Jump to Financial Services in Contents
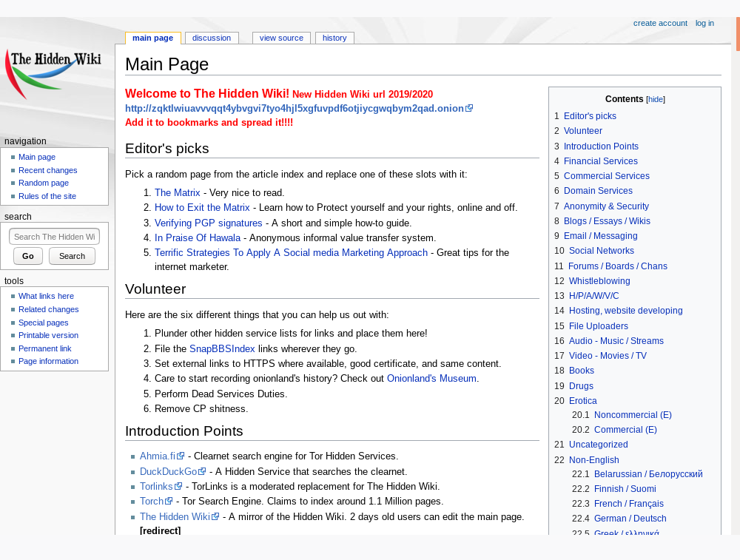This screenshot has height=560, width=740. click(600, 161)
